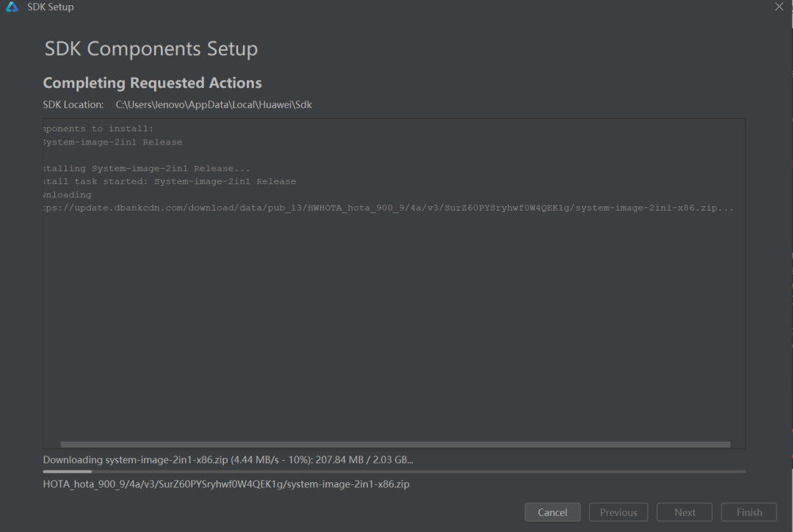The width and height of the screenshot is (793, 532).
Task: Click the DevEco Studio logo icon
Action: click(x=12, y=7)
